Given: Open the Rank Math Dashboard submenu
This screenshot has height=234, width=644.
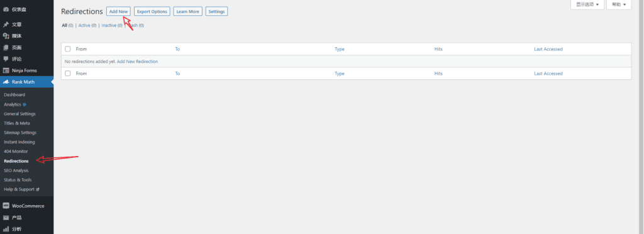Looking at the screenshot, I should click(x=14, y=94).
